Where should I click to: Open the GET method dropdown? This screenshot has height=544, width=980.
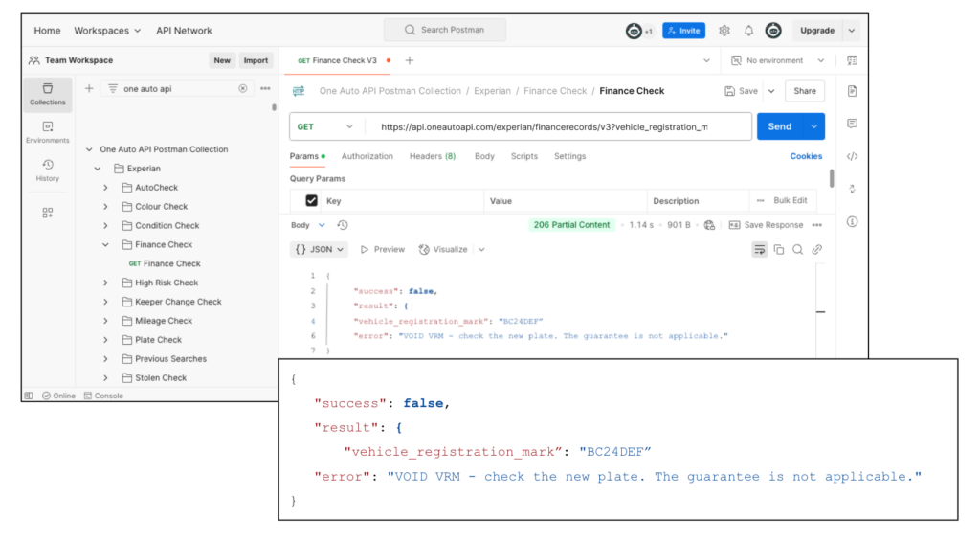coord(325,127)
